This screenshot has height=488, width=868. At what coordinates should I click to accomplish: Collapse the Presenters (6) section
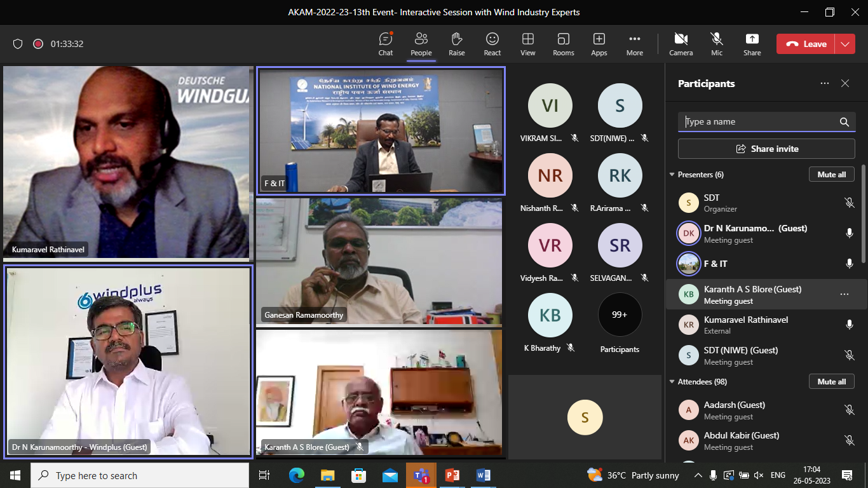click(x=672, y=175)
